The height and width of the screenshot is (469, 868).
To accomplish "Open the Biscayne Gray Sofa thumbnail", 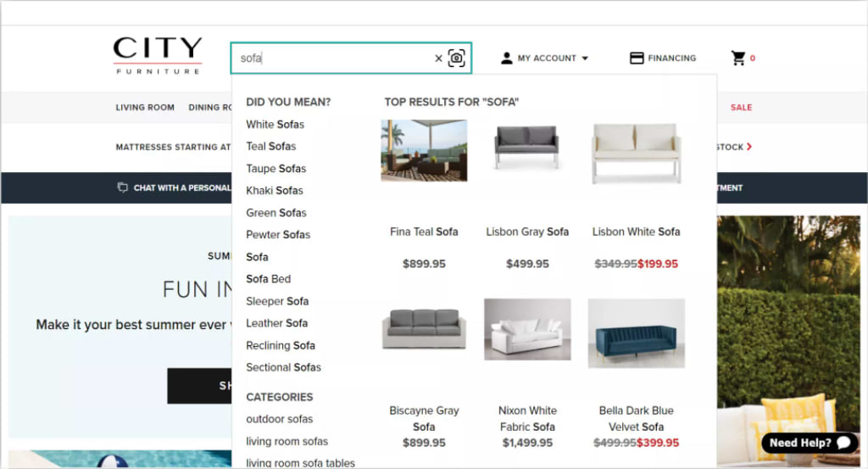I will [x=424, y=329].
